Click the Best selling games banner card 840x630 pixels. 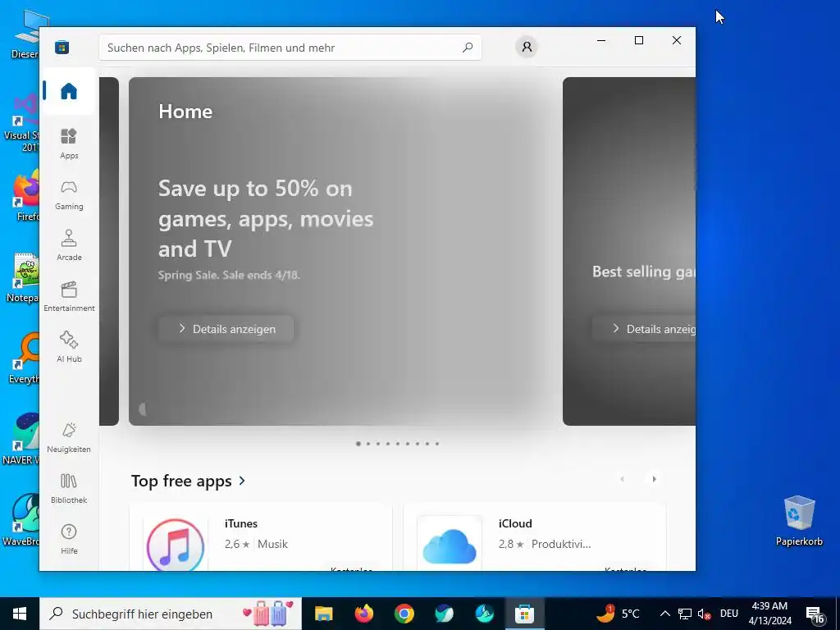(x=629, y=251)
